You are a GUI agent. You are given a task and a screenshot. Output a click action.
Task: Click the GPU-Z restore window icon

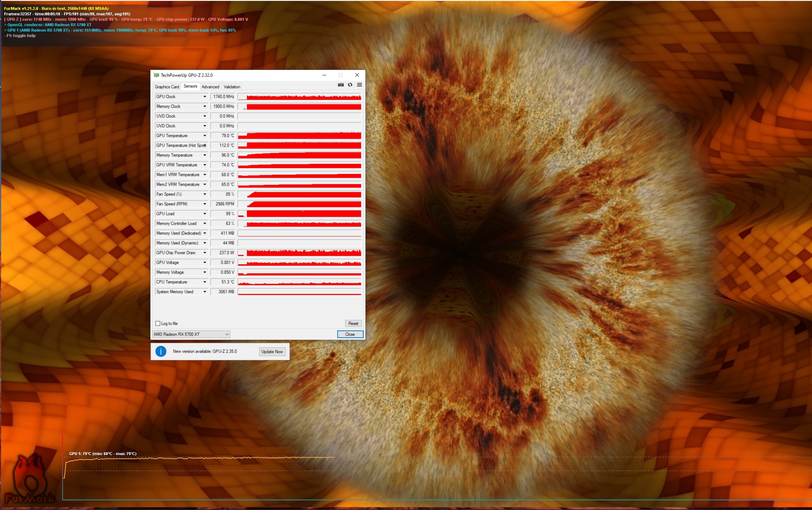click(x=340, y=75)
